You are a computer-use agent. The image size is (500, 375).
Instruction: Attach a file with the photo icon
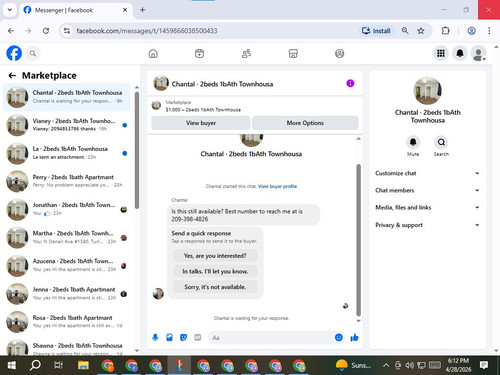169,338
